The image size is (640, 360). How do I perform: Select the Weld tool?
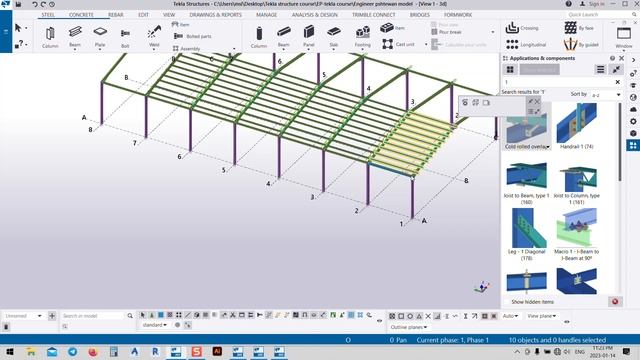pos(154,37)
